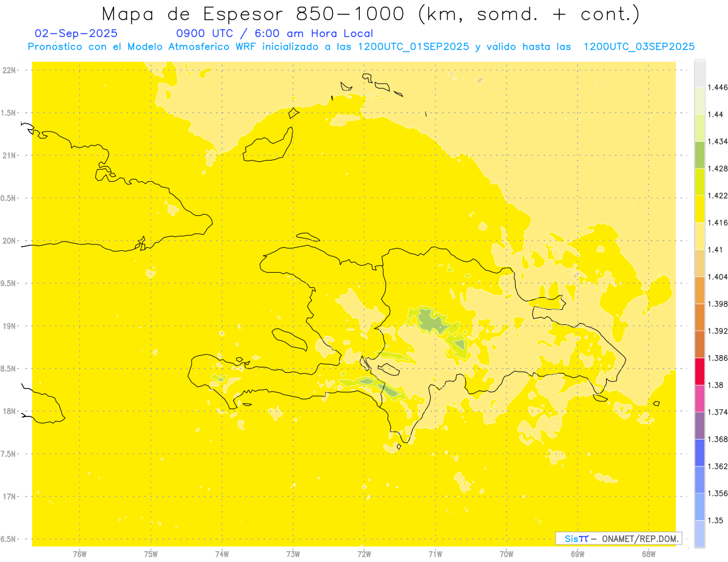Screen dimensions: 728x562
Task: Click the '1.35' colorbar value
Action: click(x=716, y=521)
